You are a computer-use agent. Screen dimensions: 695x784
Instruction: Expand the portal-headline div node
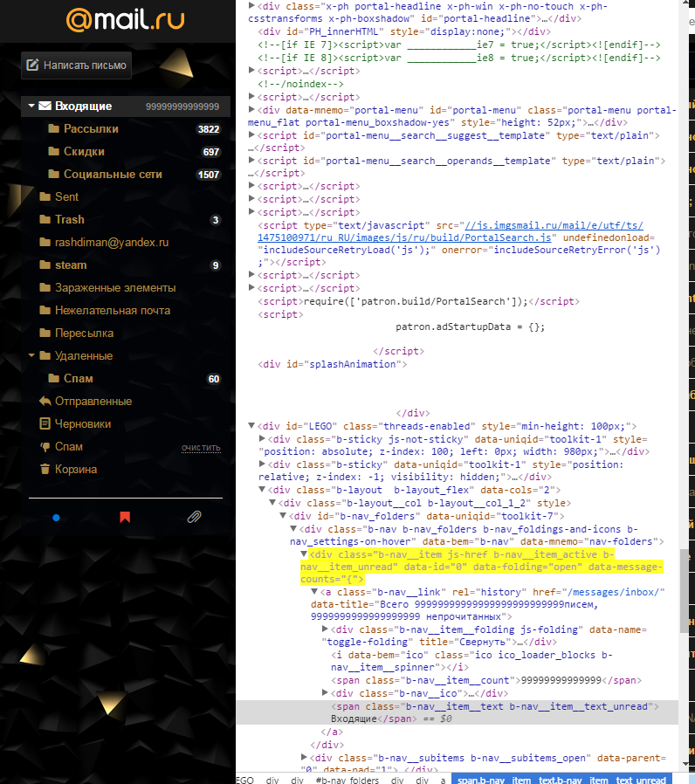(x=251, y=6)
